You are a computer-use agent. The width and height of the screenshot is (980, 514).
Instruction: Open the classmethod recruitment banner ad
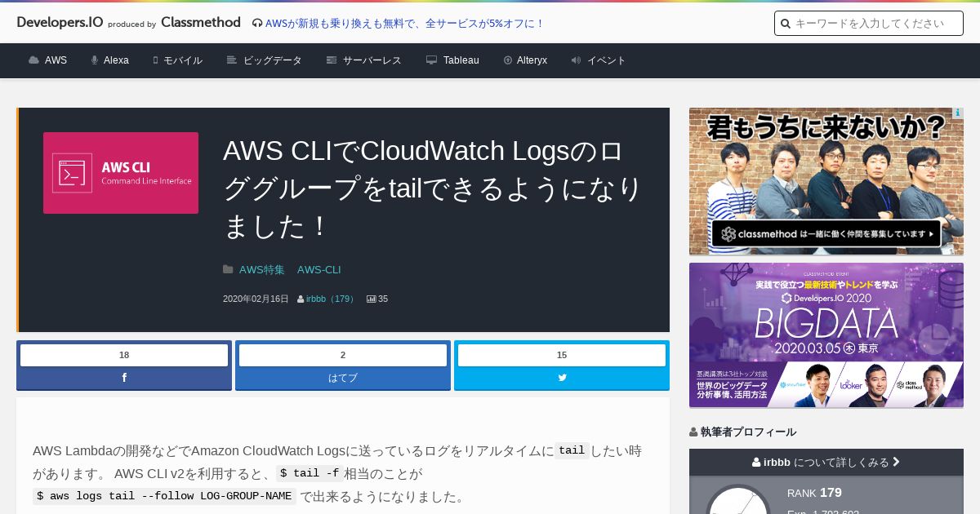pyautogui.click(x=826, y=181)
